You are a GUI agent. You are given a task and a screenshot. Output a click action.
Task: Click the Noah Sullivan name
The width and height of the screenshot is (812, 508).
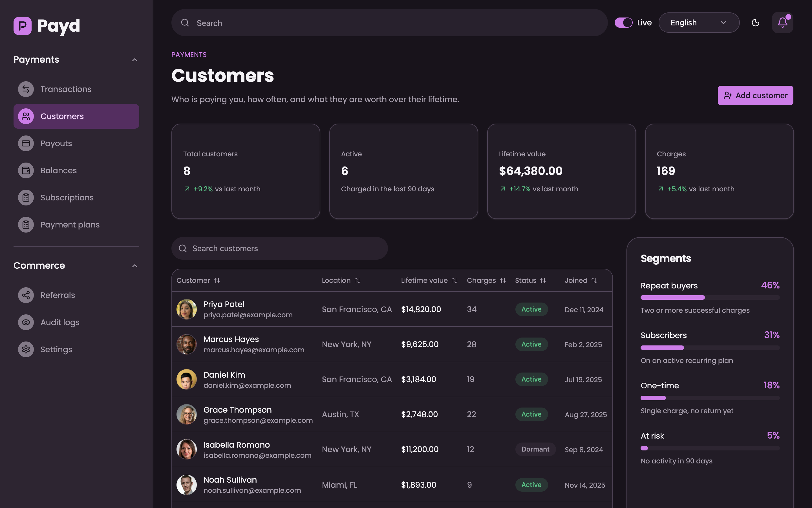[230, 480]
